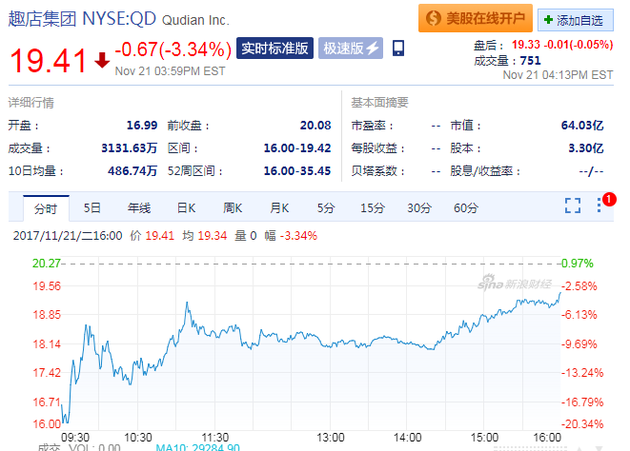Screen dimensions: 630x451
Task: Select the 30分 chart tab
Action: pos(419,208)
